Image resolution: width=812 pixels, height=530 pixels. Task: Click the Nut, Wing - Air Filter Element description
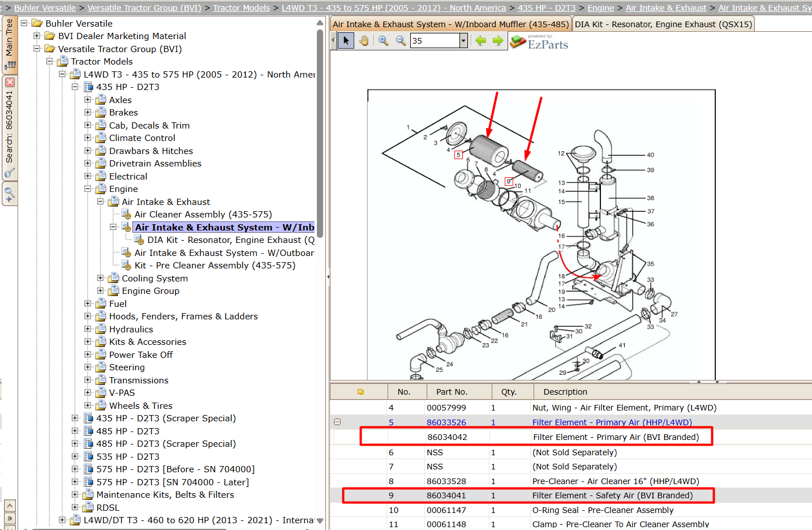point(624,408)
